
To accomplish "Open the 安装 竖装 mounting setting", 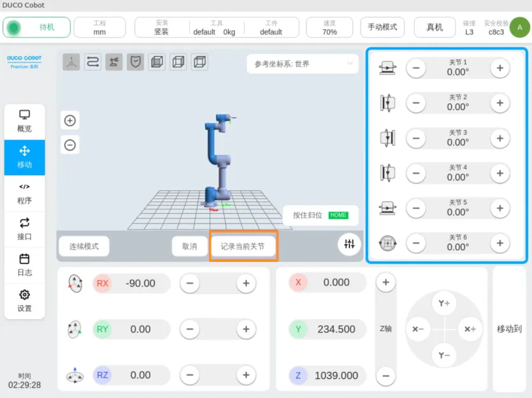I will tap(161, 27).
